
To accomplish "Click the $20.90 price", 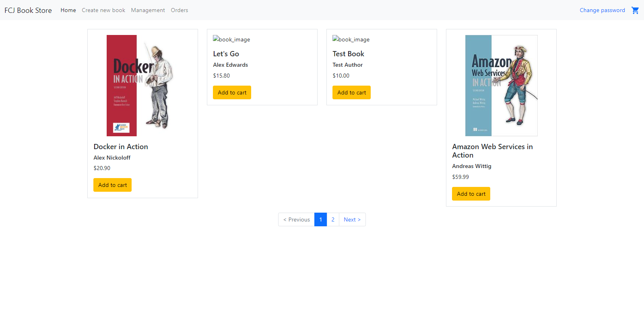I will [x=102, y=168].
